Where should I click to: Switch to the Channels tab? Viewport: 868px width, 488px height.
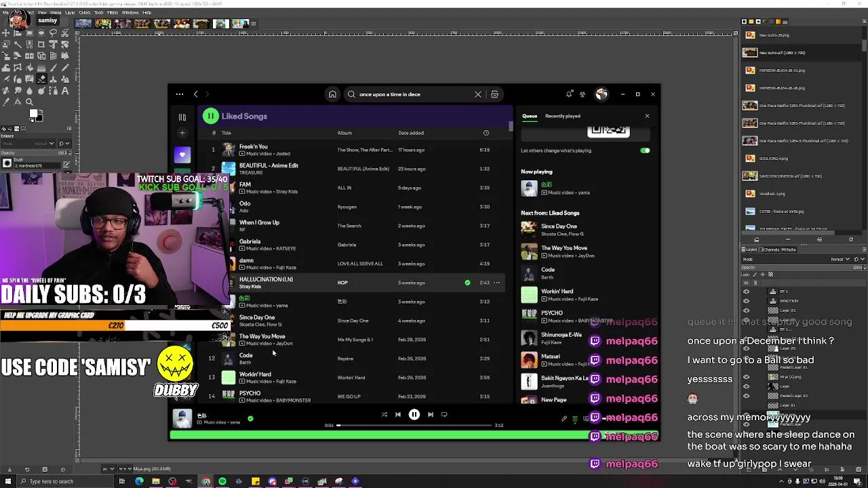click(x=769, y=249)
